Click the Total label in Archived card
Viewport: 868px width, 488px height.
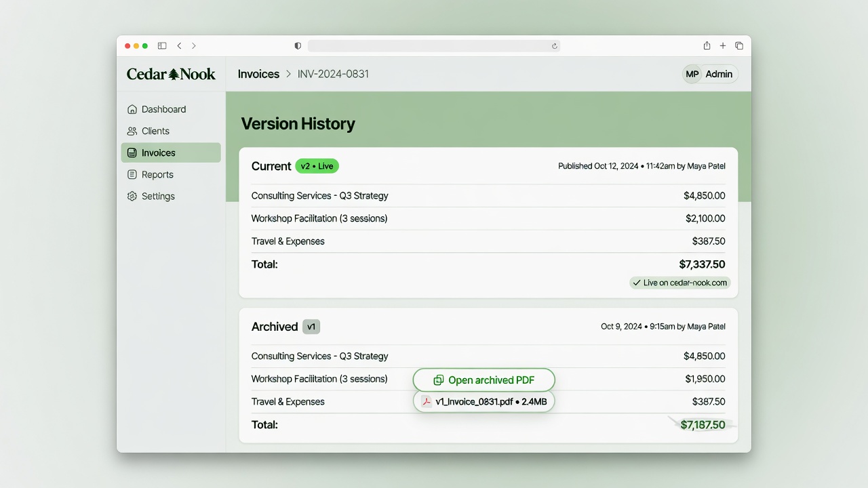tap(264, 425)
